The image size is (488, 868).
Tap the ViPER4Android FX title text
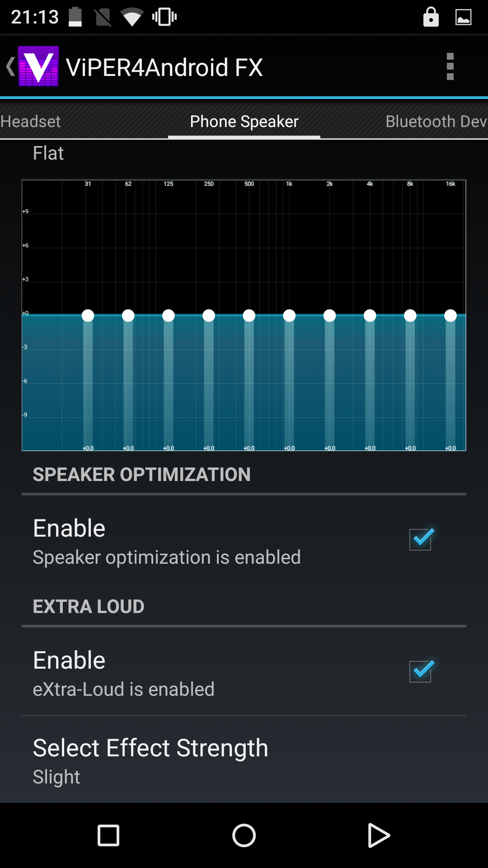pyautogui.click(x=164, y=67)
